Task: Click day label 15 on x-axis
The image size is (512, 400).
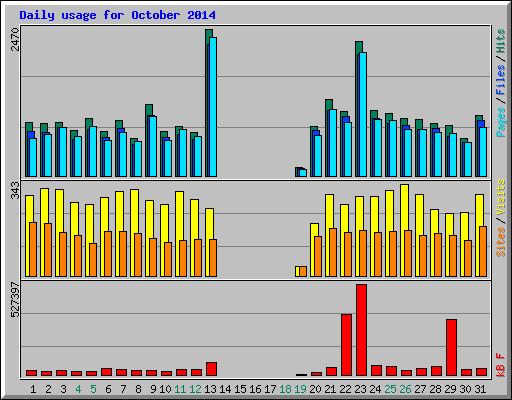Action: tap(240, 389)
